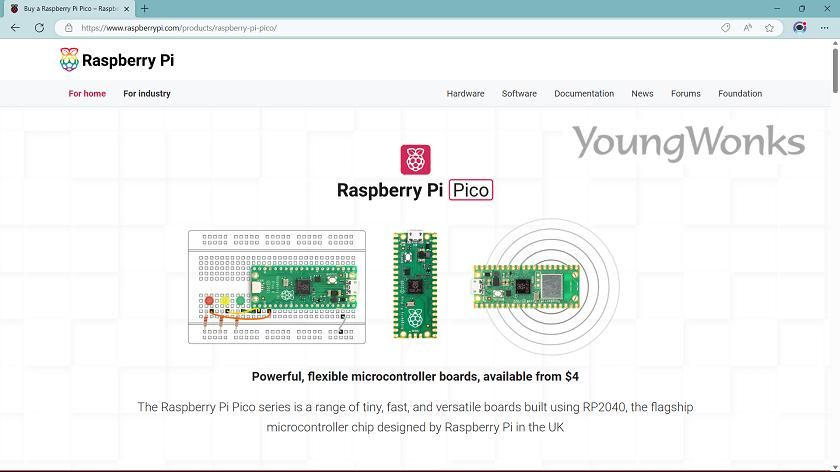The height and width of the screenshot is (472, 840).
Task: Open the shopping price tag icon in address bar
Action: (725, 28)
